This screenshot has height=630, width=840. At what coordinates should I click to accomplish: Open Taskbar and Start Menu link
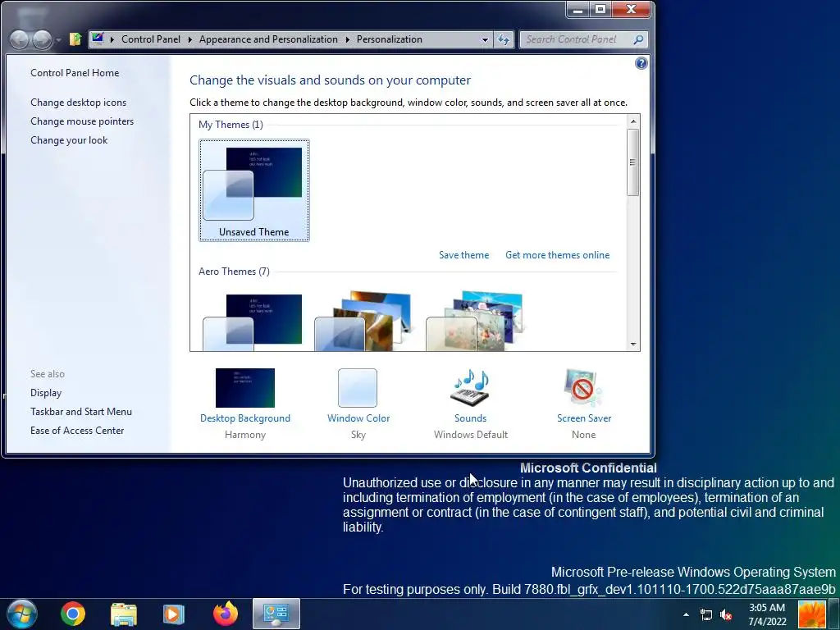pyautogui.click(x=81, y=412)
